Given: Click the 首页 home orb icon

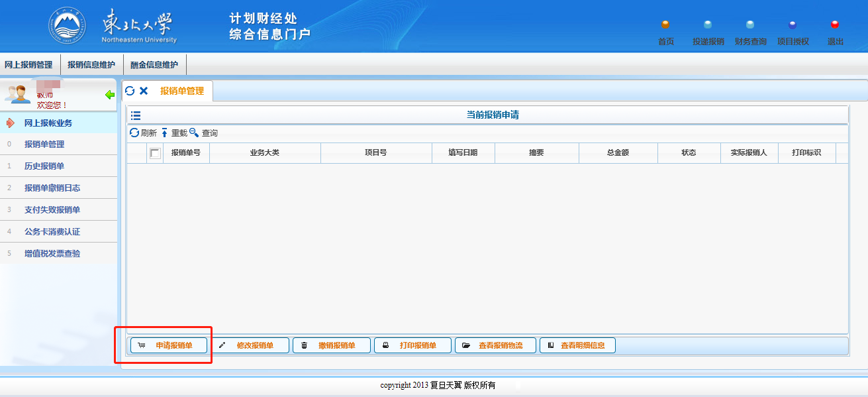Looking at the screenshot, I should coord(665,25).
